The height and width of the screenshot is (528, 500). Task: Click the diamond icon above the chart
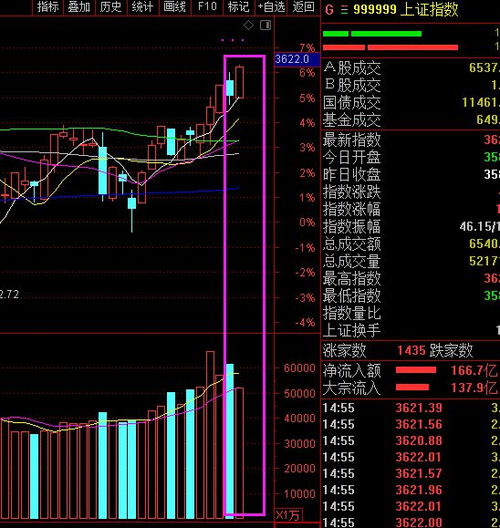248,25
